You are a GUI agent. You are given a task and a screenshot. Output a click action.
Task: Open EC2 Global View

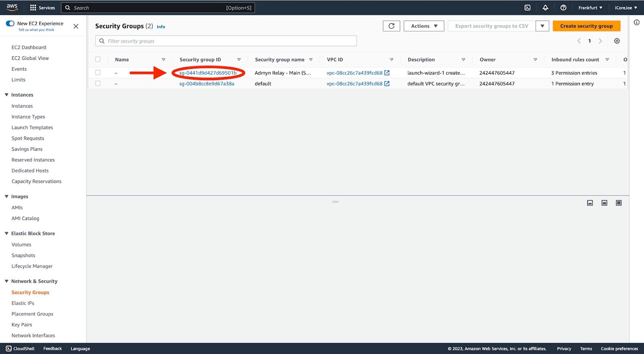(x=30, y=58)
